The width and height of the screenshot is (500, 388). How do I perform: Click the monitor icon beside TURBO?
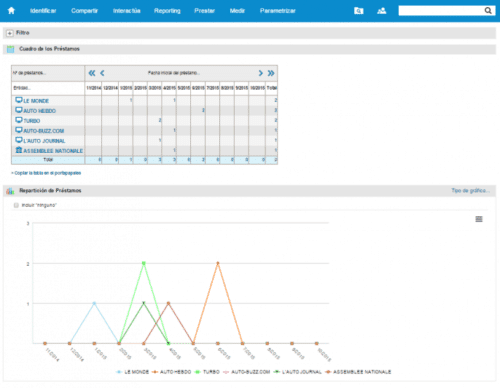click(x=19, y=120)
